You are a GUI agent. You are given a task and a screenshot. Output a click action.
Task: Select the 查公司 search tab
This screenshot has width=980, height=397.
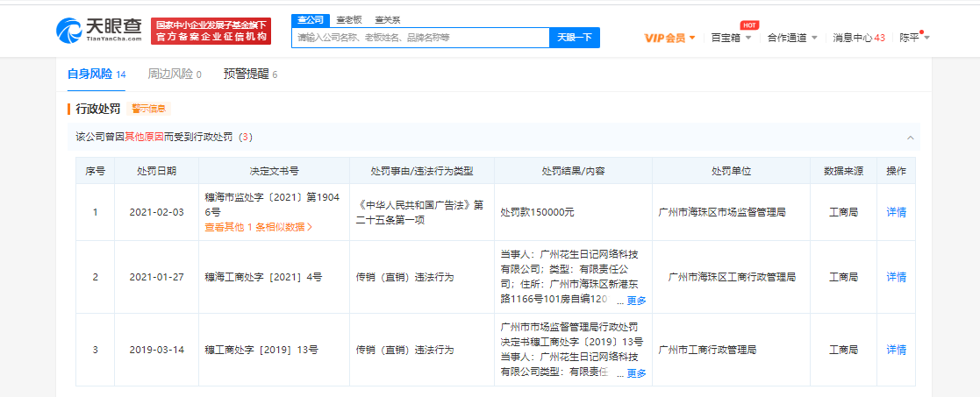[x=310, y=20]
